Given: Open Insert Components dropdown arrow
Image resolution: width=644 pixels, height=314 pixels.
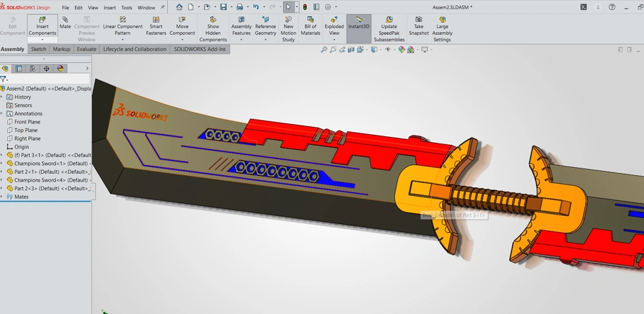Looking at the screenshot, I should coord(42,40).
